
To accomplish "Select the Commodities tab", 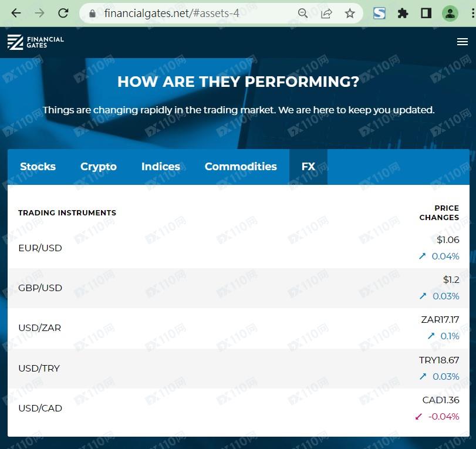I will tap(241, 167).
